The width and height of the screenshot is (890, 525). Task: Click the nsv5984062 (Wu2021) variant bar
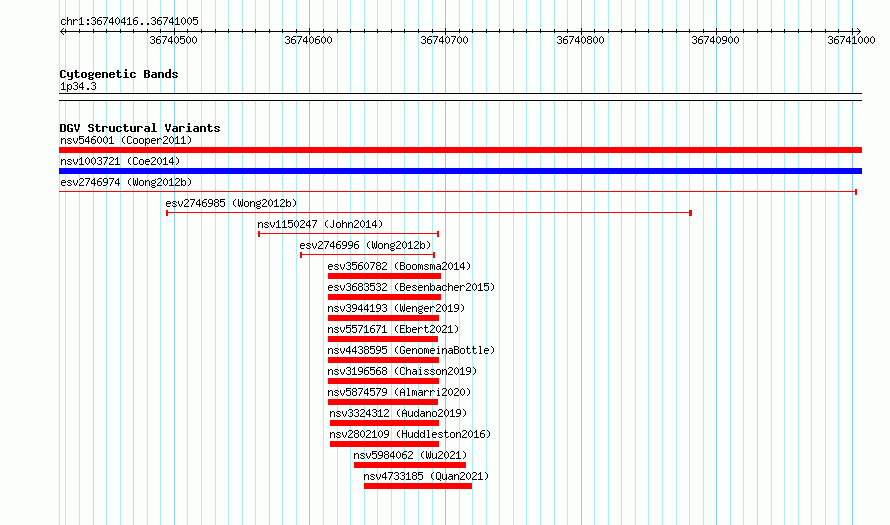410,465
